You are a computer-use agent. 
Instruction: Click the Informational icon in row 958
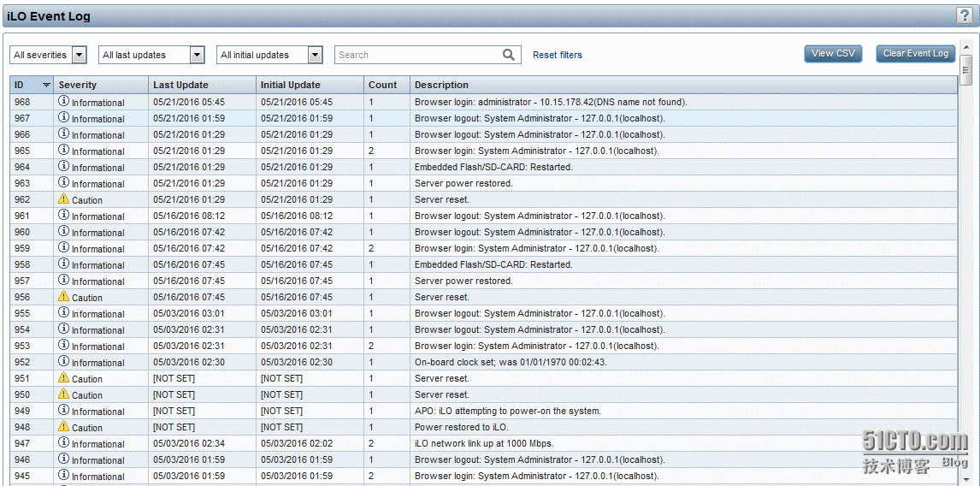point(64,264)
